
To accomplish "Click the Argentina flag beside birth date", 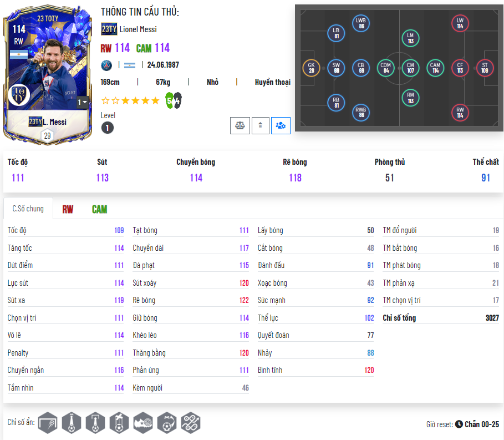I will [x=130, y=65].
